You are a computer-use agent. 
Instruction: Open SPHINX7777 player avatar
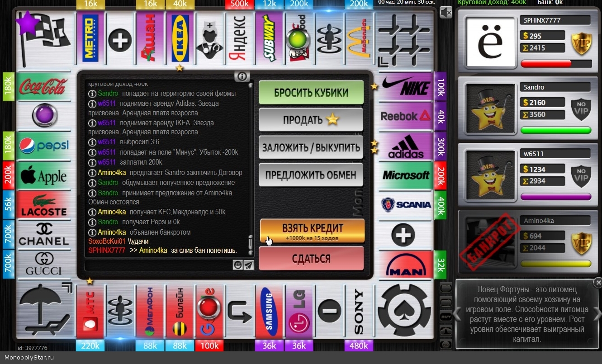[491, 43]
